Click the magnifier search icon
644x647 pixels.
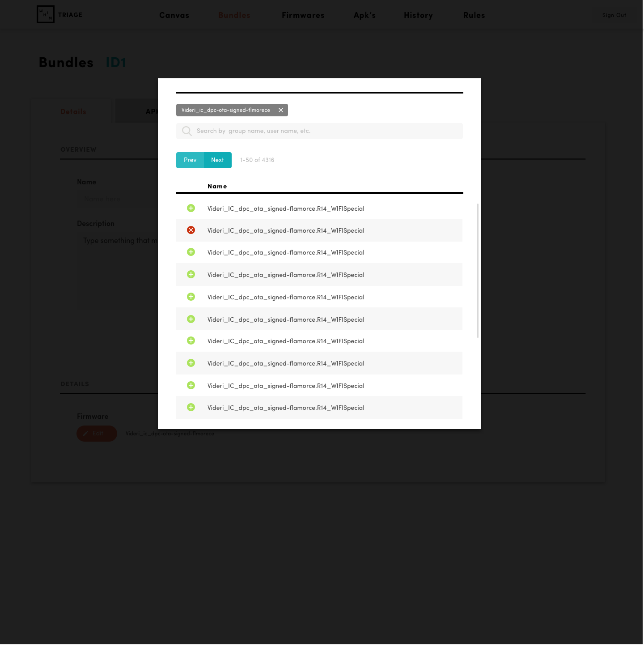coord(187,131)
